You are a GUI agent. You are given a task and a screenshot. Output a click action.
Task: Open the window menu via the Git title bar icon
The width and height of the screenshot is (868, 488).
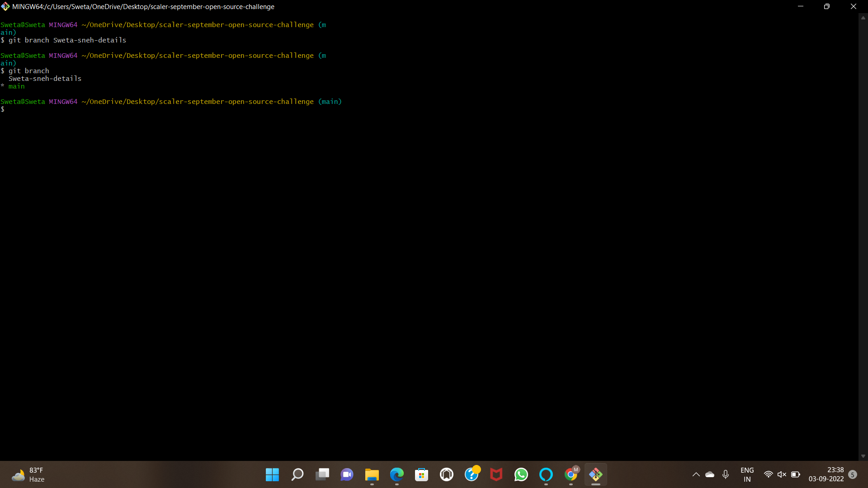tap(5, 6)
